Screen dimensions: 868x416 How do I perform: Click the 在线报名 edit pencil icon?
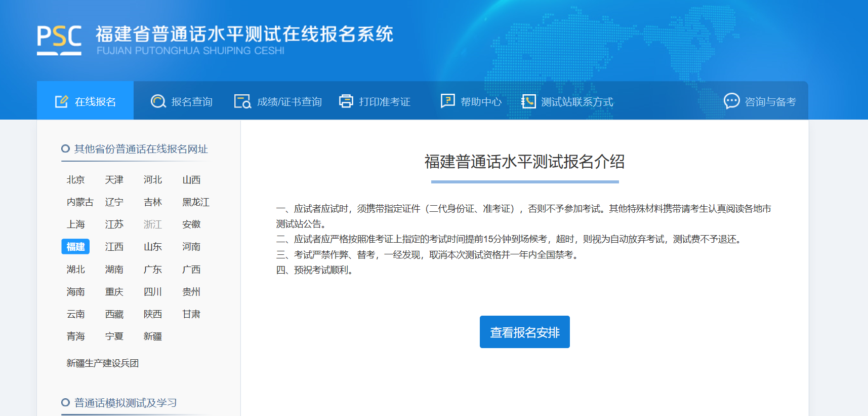tap(61, 101)
